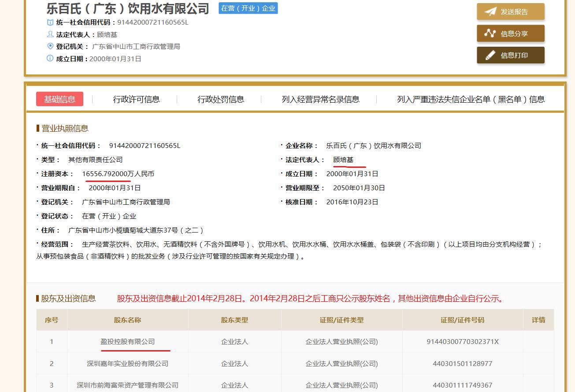This screenshot has height=392, width=575.
Task: Click the person icon beside top 法定代表人
Action: point(50,34)
